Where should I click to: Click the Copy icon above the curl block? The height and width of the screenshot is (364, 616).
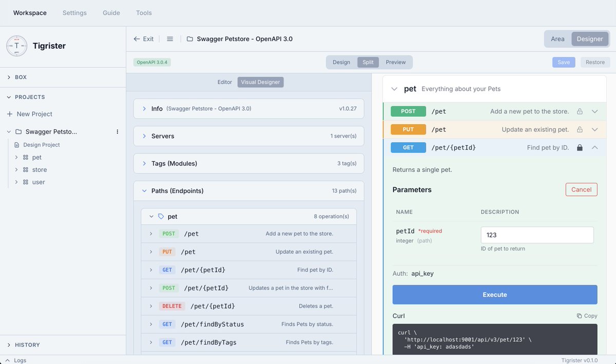[x=579, y=316]
